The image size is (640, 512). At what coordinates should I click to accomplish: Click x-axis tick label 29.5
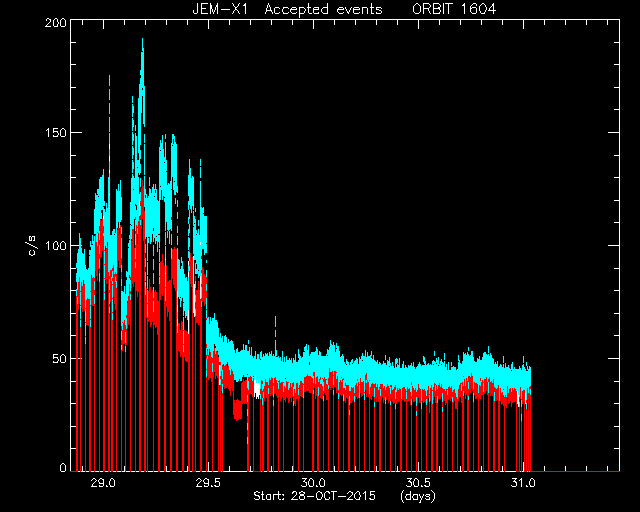pos(208,483)
